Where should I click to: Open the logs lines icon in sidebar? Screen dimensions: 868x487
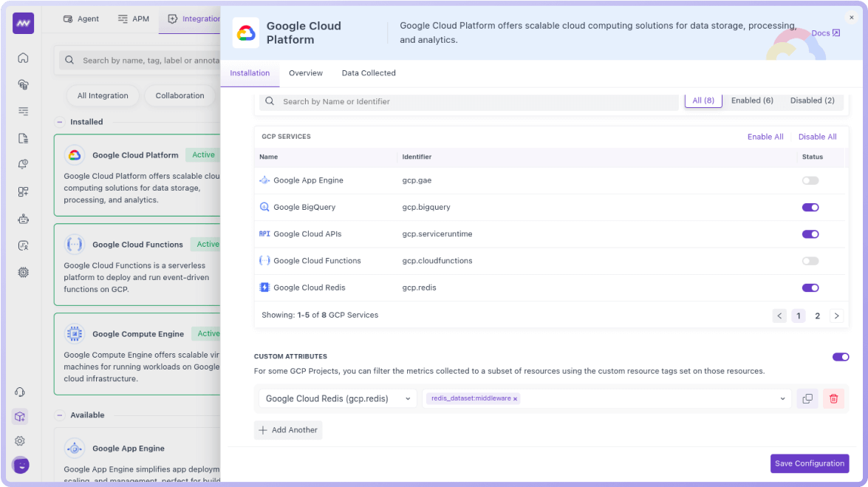click(x=23, y=112)
